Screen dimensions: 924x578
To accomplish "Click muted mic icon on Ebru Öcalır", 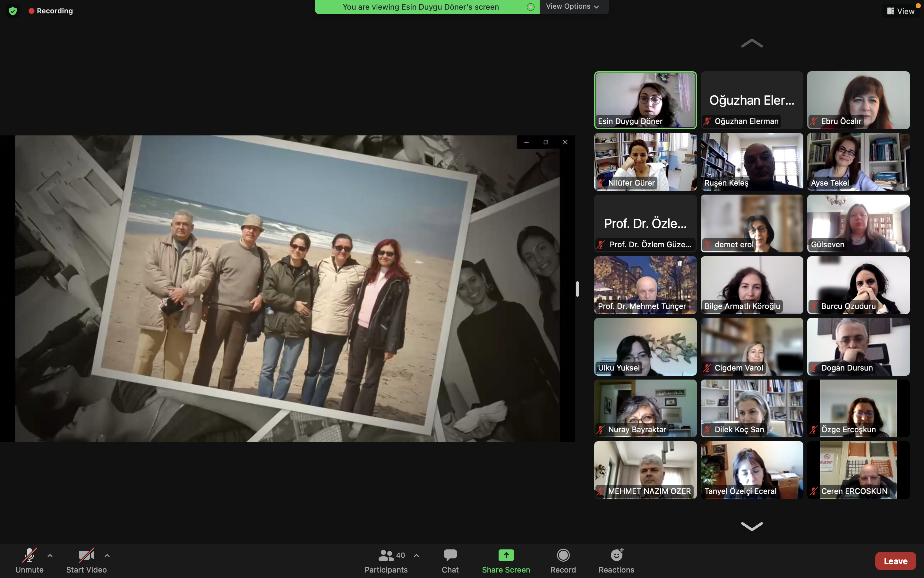I will point(814,122).
